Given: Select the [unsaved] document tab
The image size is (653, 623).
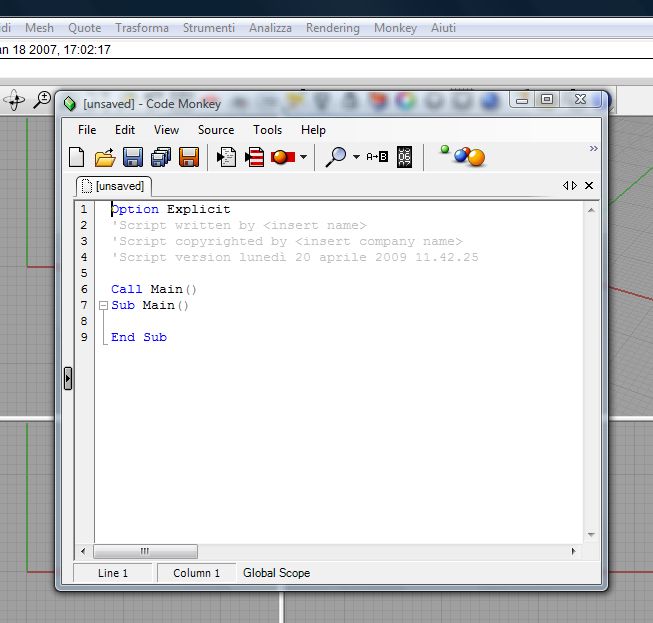Looking at the screenshot, I should point(113,186).
